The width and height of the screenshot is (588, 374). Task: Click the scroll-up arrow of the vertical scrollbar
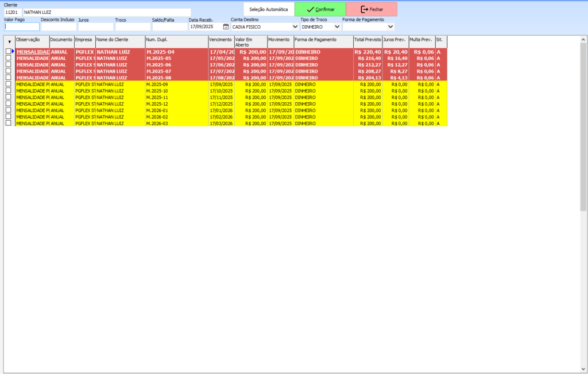tap(583, 40)
